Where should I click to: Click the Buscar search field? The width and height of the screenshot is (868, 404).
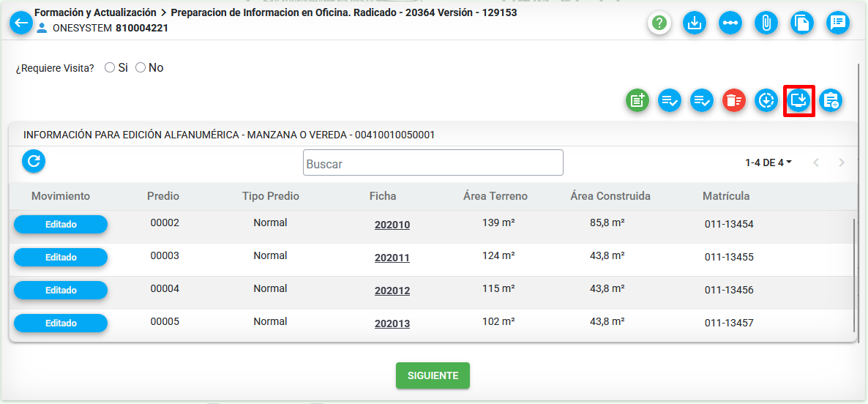[433, 162]
